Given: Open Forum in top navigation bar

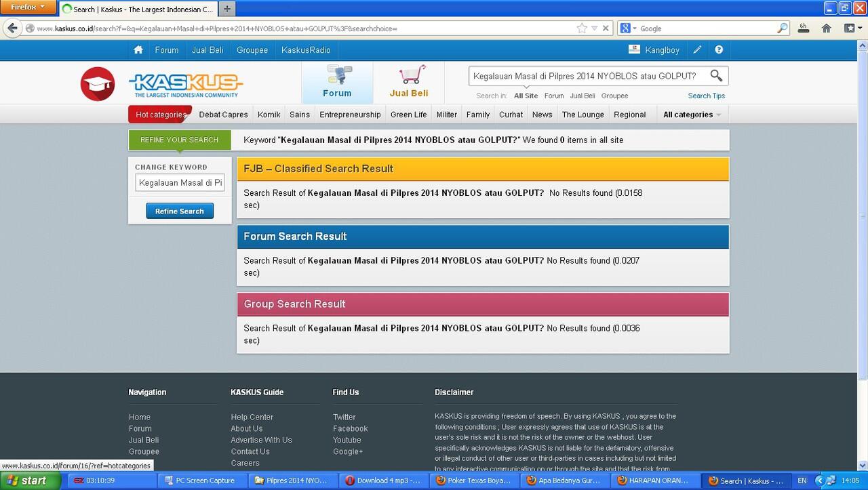Looking at the screenshot, I should [167, 49].
